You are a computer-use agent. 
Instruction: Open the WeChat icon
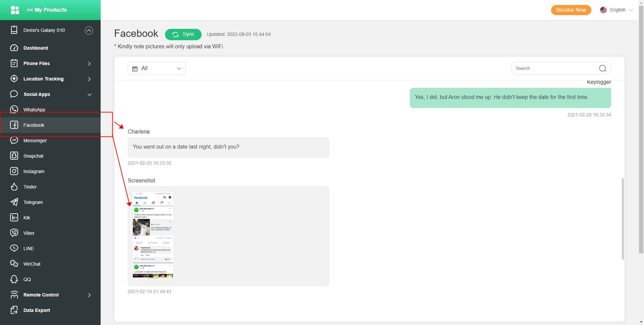pos(14,264)
